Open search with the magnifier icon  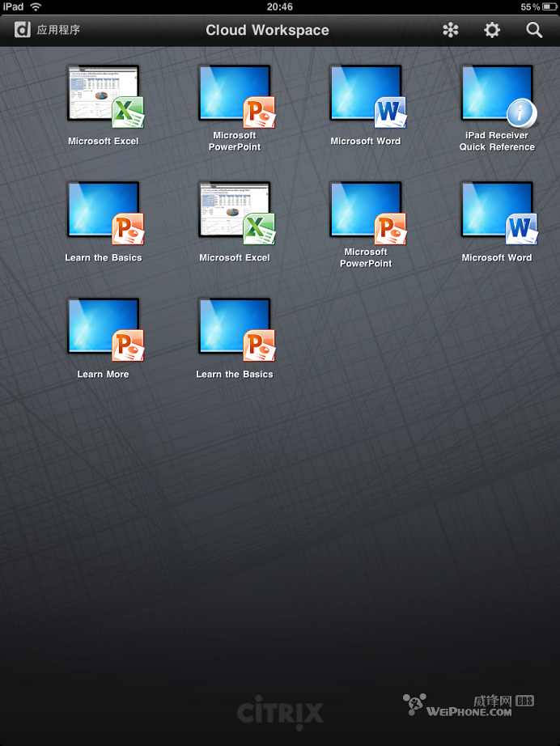pyautogui.click(x=534, y=30)
